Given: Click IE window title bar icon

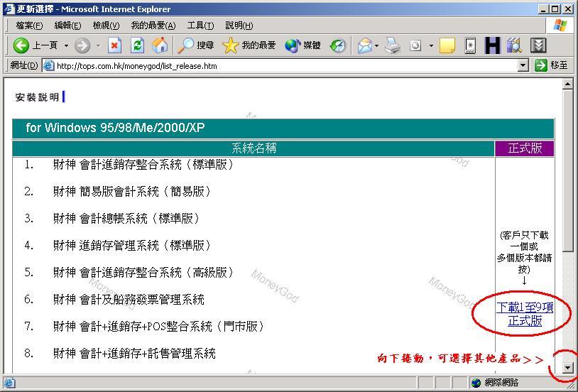Looking at the screenshot, I should point(9,9).
